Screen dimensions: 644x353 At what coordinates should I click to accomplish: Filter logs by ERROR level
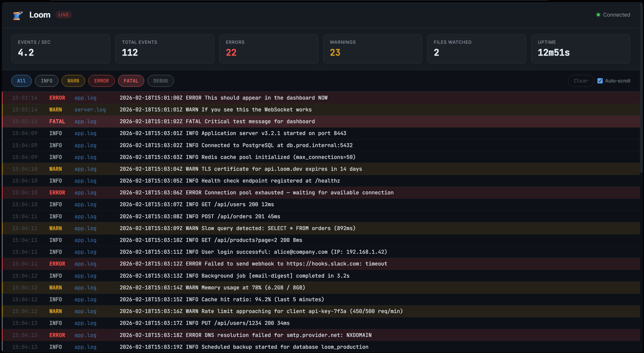click(101, 81)
